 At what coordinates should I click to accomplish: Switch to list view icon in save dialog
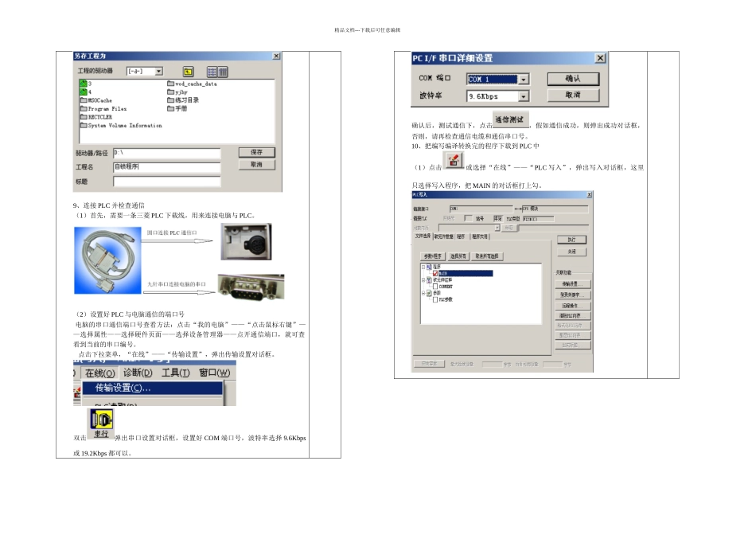click(212, 72)
